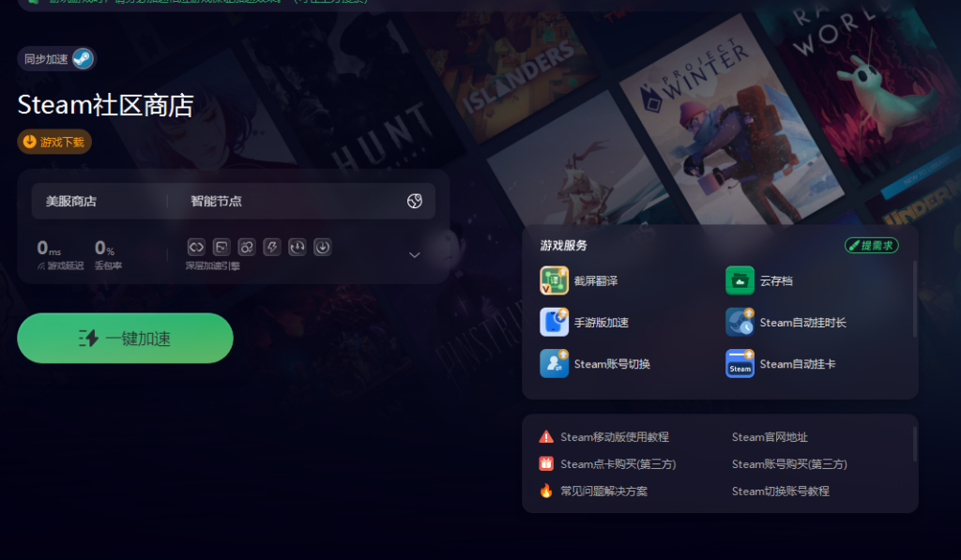Viewport: 961px width, 560px height.
Task: Click the flame icon beside 常见问题解决方案
Action: click(546, 491)
